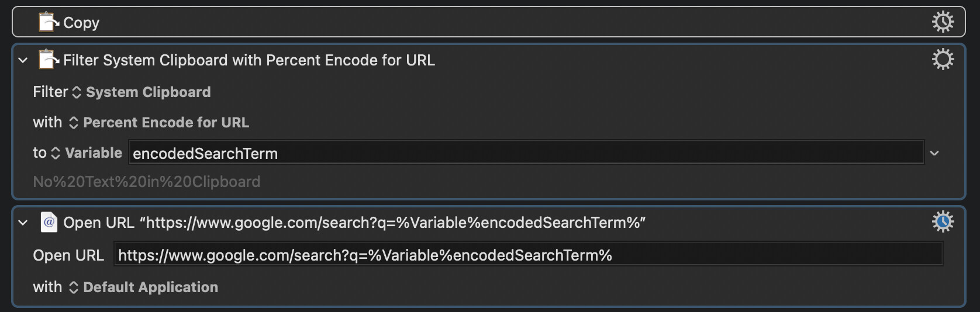Click the Open URL address field

[529, 255]
